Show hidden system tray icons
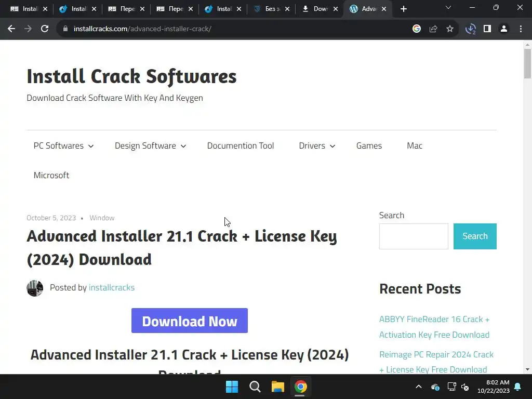The image size is (532, 399). (x=419, y=387)
